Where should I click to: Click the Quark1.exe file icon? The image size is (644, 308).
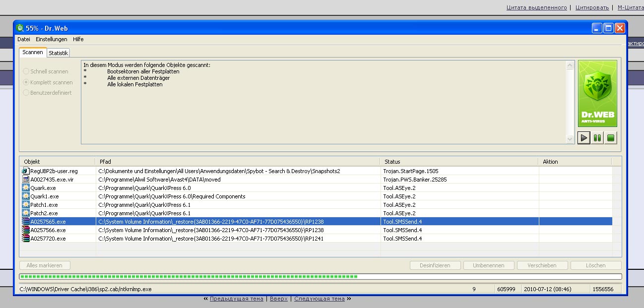[x=26, y=196]
